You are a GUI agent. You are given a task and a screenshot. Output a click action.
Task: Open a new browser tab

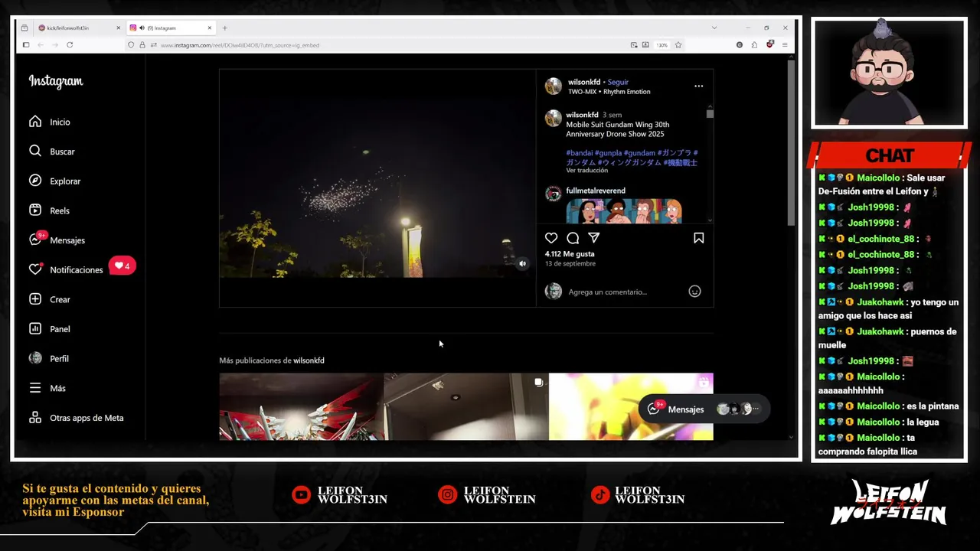click(224, 28)
